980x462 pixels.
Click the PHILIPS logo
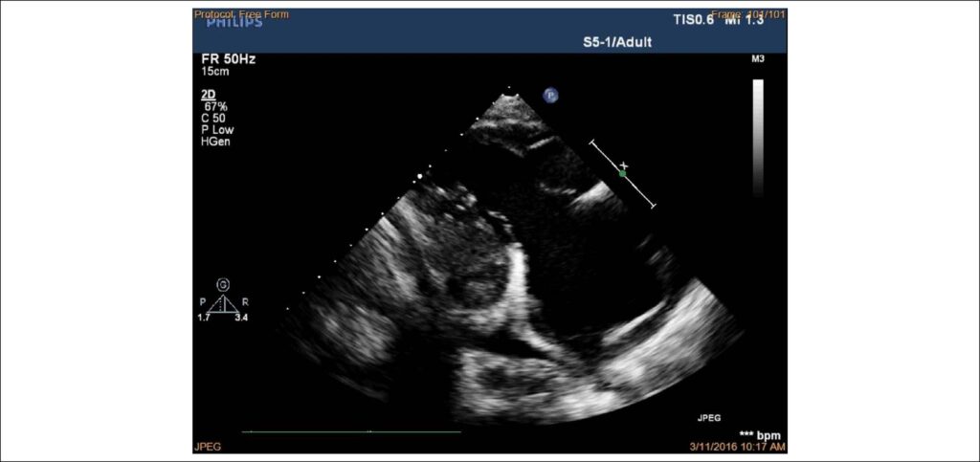pos(234,23)
